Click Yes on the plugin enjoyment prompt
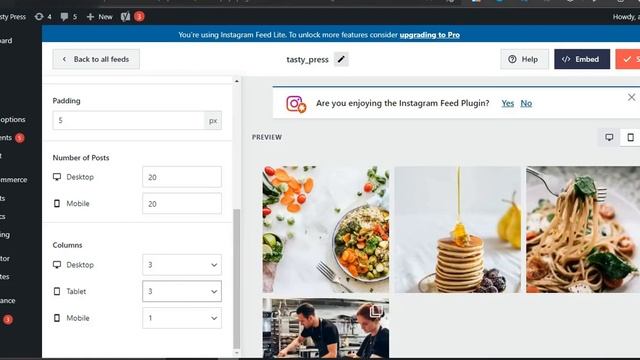 pyautogui.click(x=507, y=103)
